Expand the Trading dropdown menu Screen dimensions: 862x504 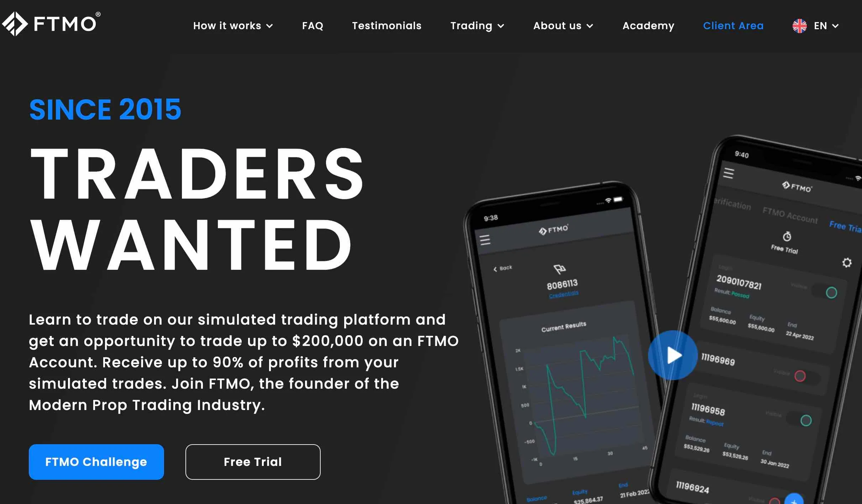pyautogui.click(x=477, y=25)
